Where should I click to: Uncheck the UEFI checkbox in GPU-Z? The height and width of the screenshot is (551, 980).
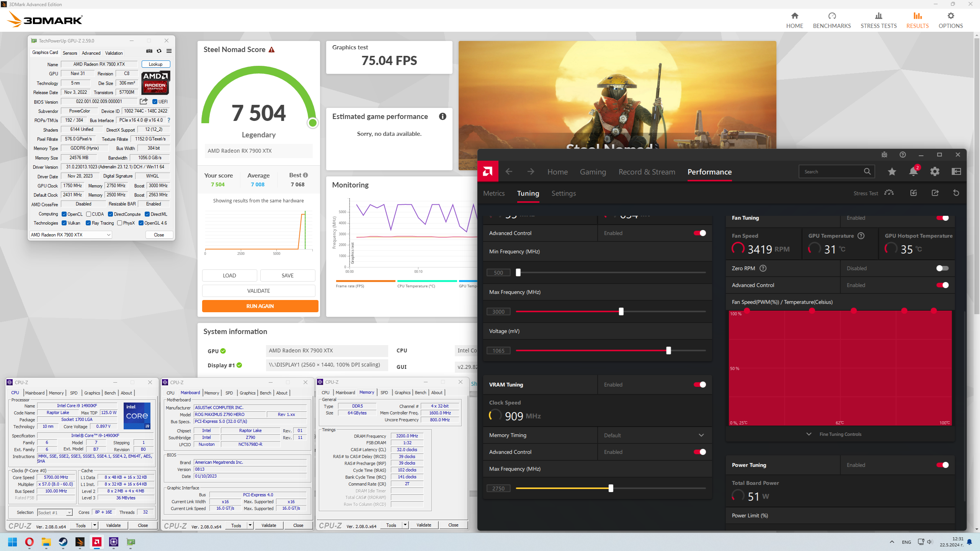click(x=155, y=102)
